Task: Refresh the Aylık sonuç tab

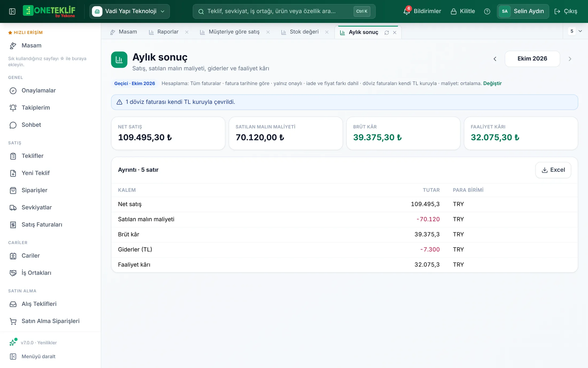Action: point(386,32)
